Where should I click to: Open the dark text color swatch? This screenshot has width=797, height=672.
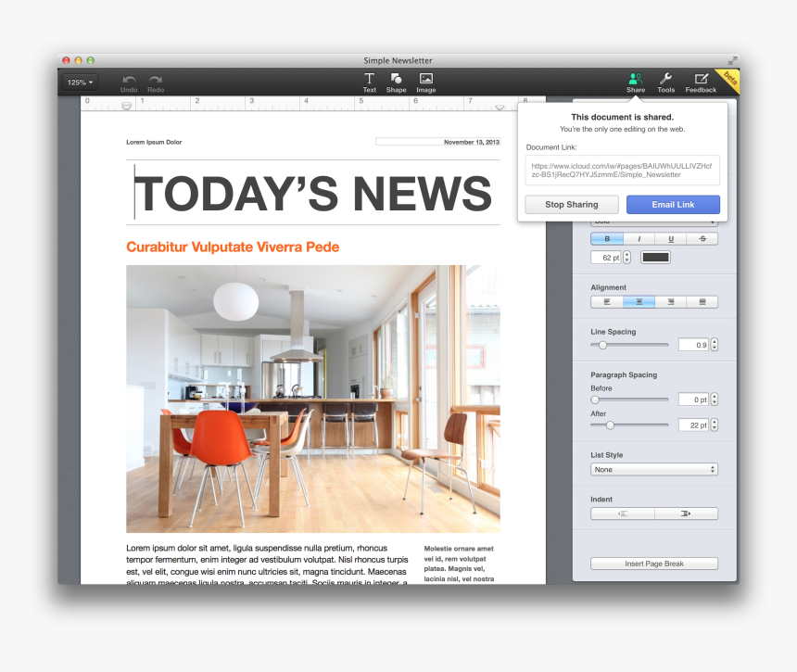pos(655,258)
